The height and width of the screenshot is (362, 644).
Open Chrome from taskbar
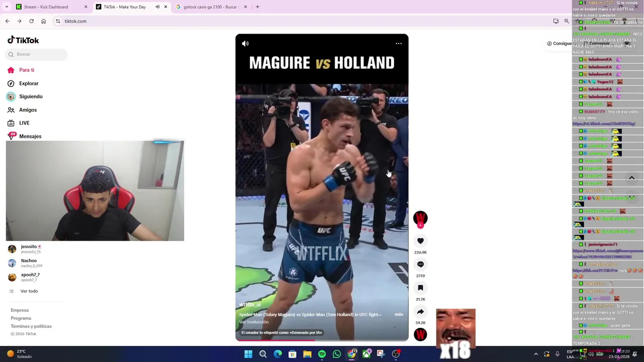pyautogui.click(x=352, y=354)
